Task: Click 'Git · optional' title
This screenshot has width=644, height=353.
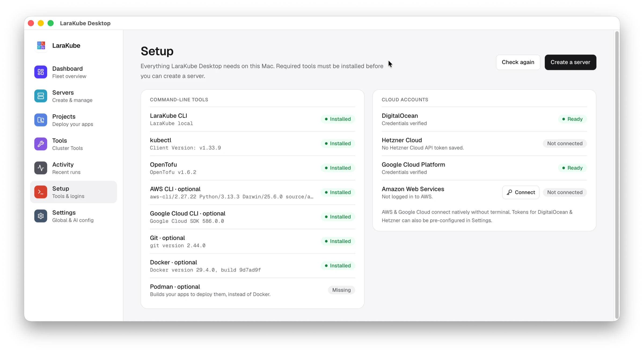Action: click(167, 238)
